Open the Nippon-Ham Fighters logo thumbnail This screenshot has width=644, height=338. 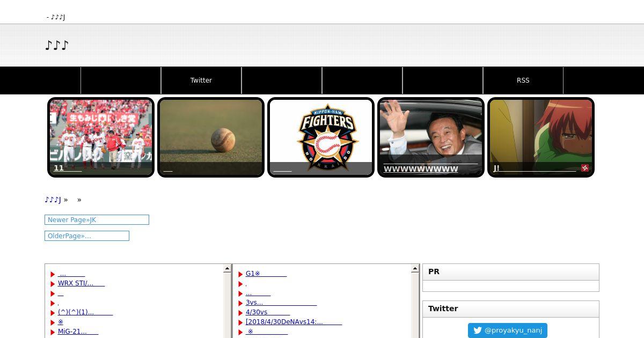321,137
